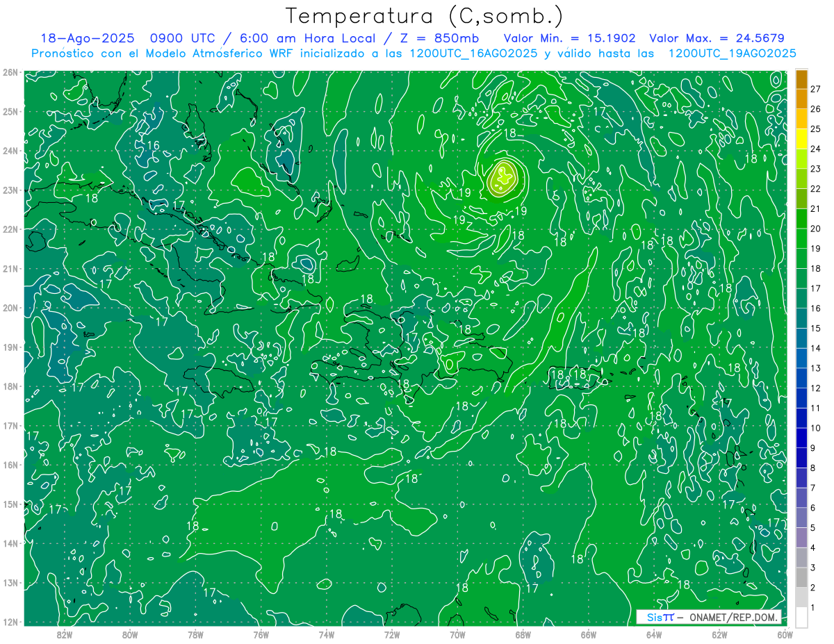The width and height of the screenshot is (834, 644).
Task: Click the longitude label "66W"
Action: pos(589,635)
